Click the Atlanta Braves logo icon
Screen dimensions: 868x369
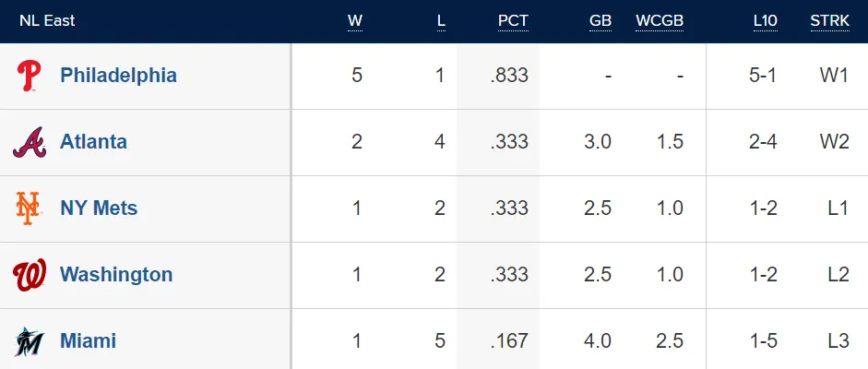pyautogui.click(x=29, y=142)
